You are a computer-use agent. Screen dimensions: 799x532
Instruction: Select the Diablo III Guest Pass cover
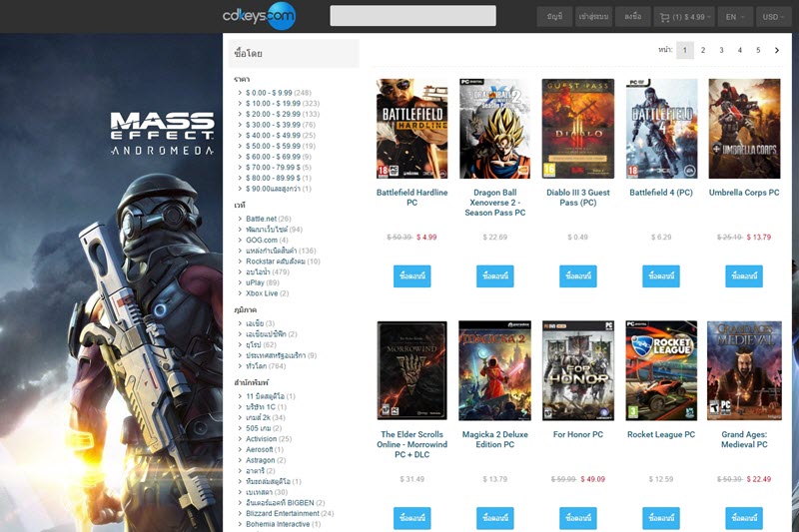click(x=577, y=129)
